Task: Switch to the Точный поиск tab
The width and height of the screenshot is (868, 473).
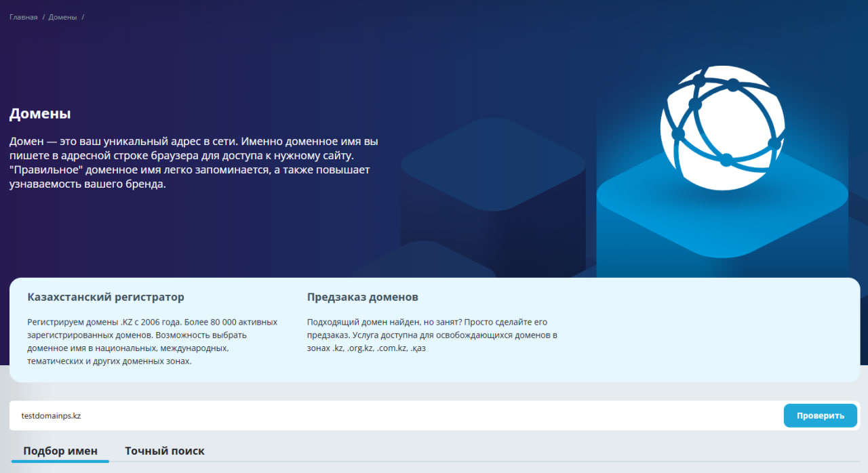Action: point(164,451)
